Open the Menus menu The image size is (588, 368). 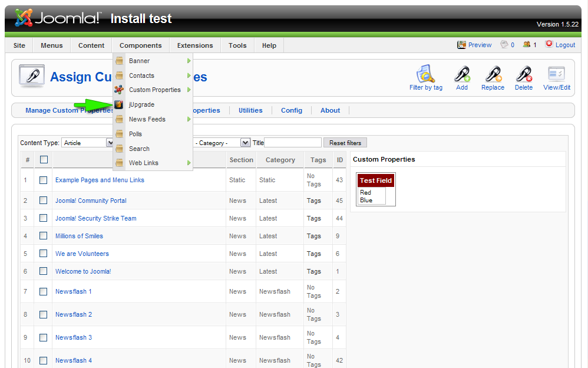click(x=52, y=45)
